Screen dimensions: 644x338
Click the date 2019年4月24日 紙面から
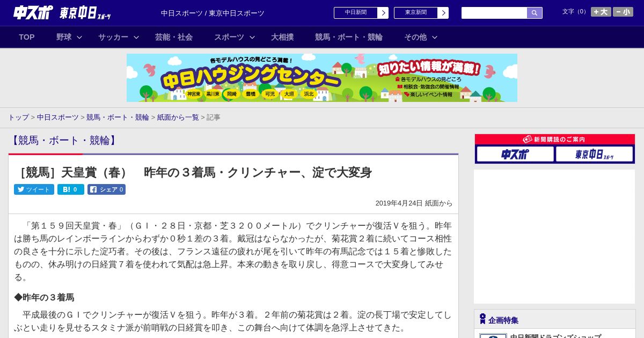tap(414, 203)
